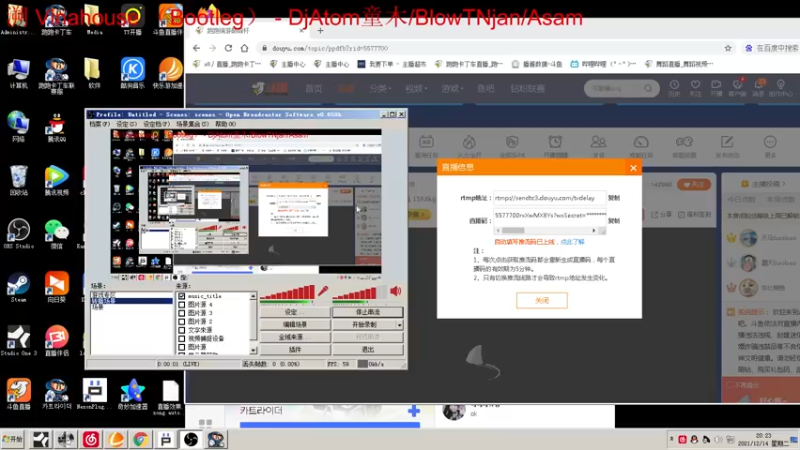This screenshot has width=800, height=450.
Task: Click NetEase Music red icon in taskbar
Action: click(91, 439)
